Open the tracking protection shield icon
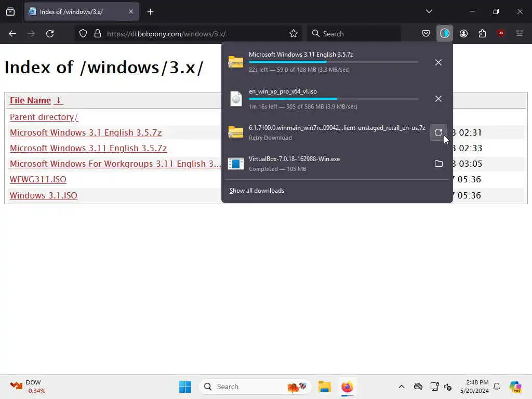The image size is (532, 399). pyautogui.click(x=83, y=34)
